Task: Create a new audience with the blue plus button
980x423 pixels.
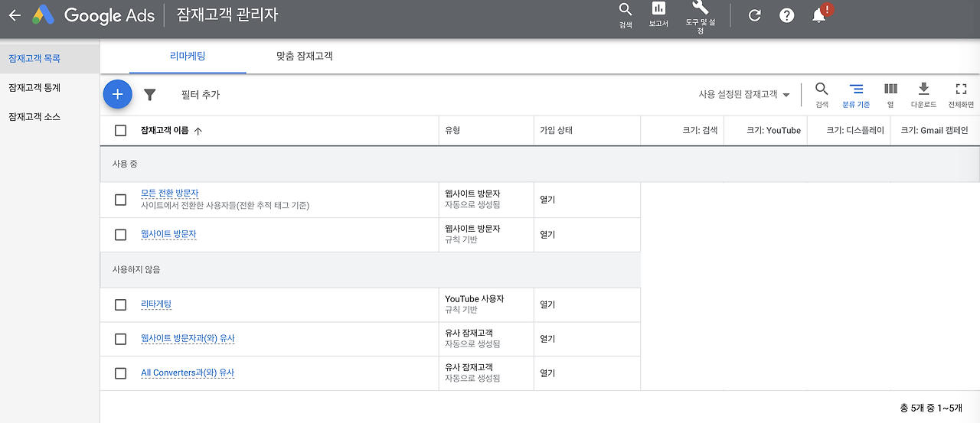Action: pos(117,94)
